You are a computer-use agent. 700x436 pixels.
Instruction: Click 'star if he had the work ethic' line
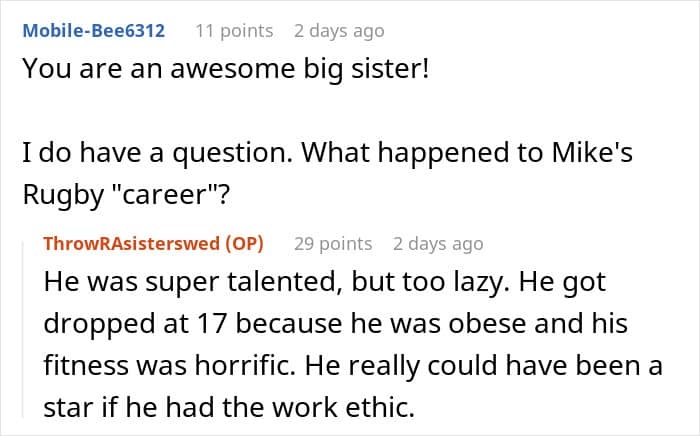tap(229, 407)
